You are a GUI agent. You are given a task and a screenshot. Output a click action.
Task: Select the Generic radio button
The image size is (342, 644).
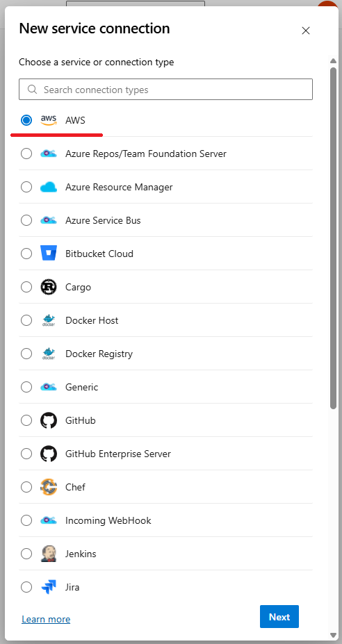point(26,387)
